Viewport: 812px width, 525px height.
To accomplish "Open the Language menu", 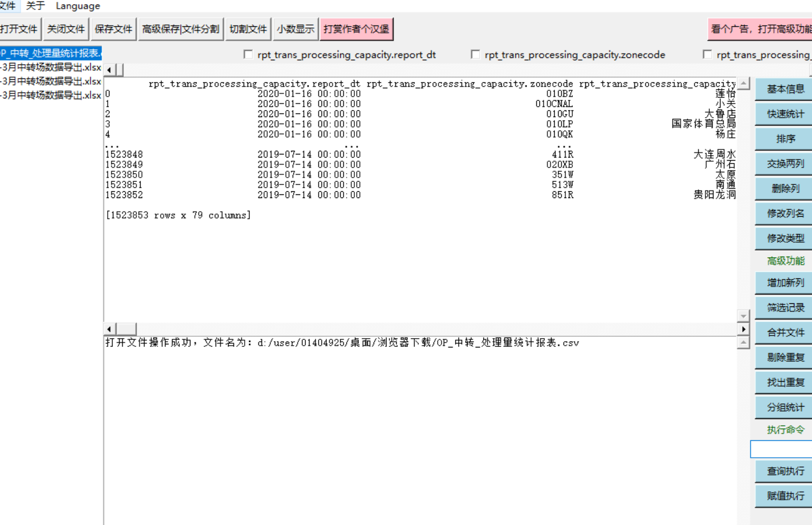I will click(x=77, y=6).
